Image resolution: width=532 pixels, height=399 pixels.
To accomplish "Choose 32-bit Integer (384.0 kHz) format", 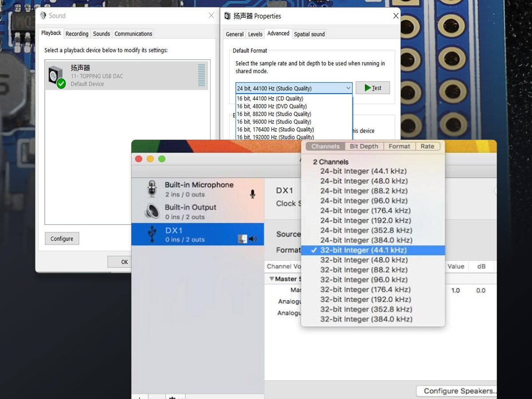I will 366,319.
